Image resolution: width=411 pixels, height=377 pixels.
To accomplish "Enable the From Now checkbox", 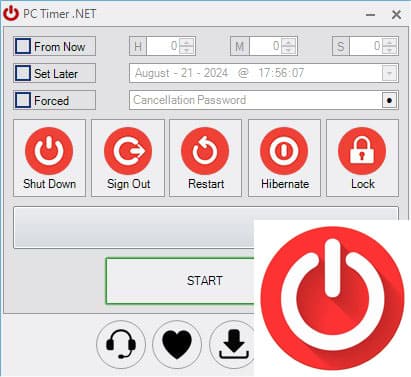I will (23, 46).
